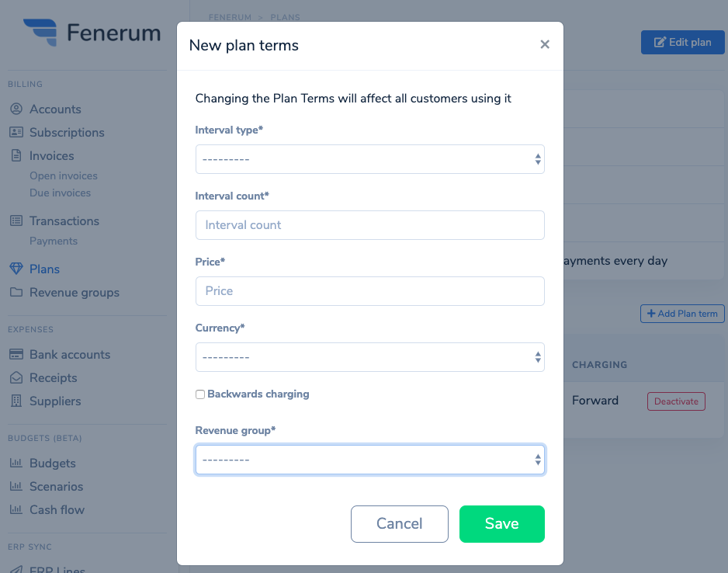Go to Open invoices submenu
The height and width of the screenshot is (573, 728).
click(x=64, y=176)
